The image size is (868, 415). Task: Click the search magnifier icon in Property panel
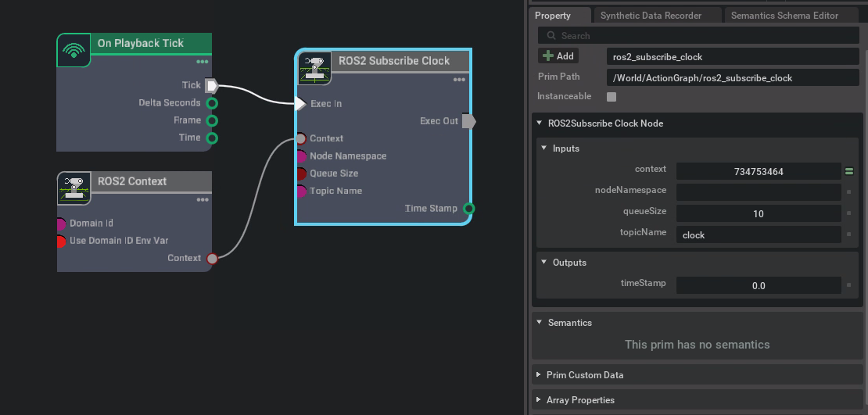pyautogui.click(x=551, y=35)
